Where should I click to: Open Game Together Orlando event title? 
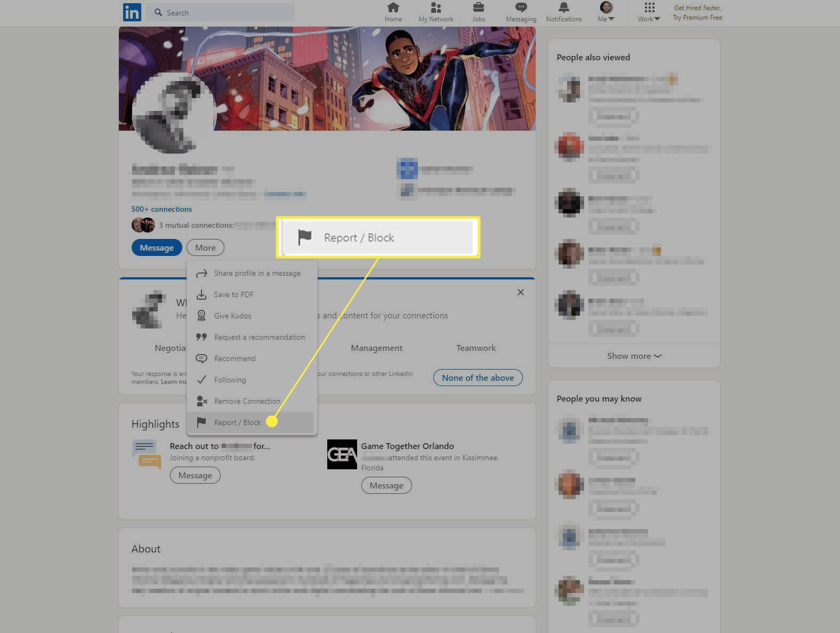point(408,446)
